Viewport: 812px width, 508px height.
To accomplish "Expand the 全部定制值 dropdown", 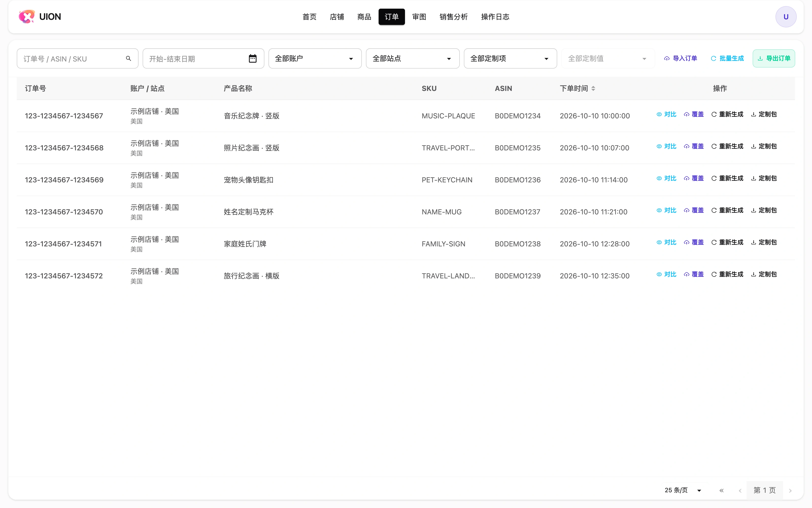I will tap(608, 58).
